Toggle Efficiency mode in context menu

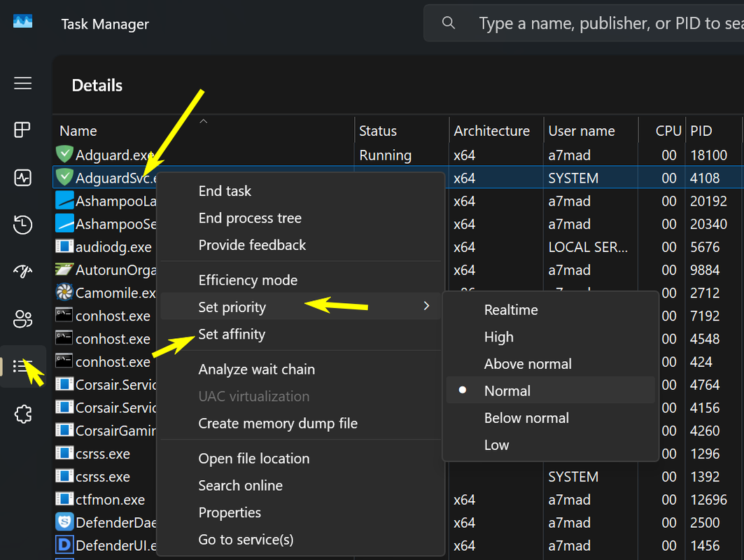pos(300,280)
